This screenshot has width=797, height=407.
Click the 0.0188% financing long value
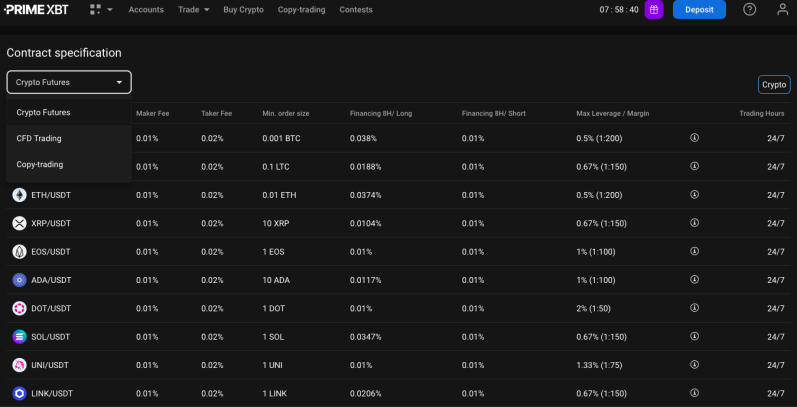click(365, 167)
